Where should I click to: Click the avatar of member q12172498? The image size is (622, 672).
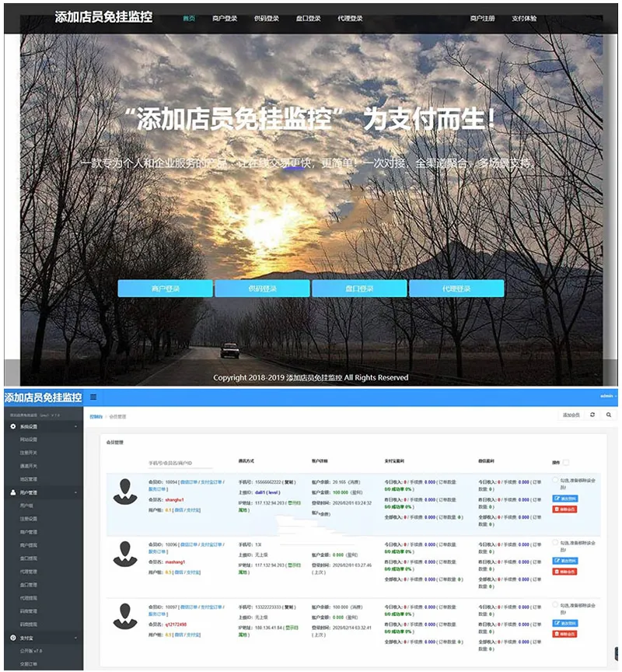[125, 616]
